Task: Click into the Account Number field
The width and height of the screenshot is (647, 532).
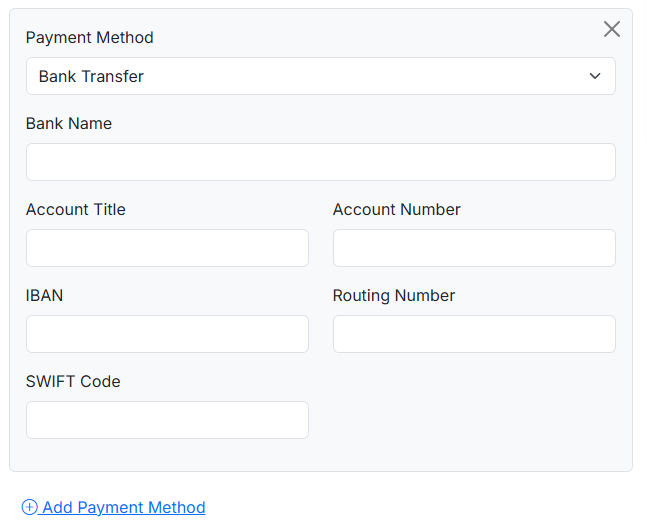Action: click(x=474, y=248)
